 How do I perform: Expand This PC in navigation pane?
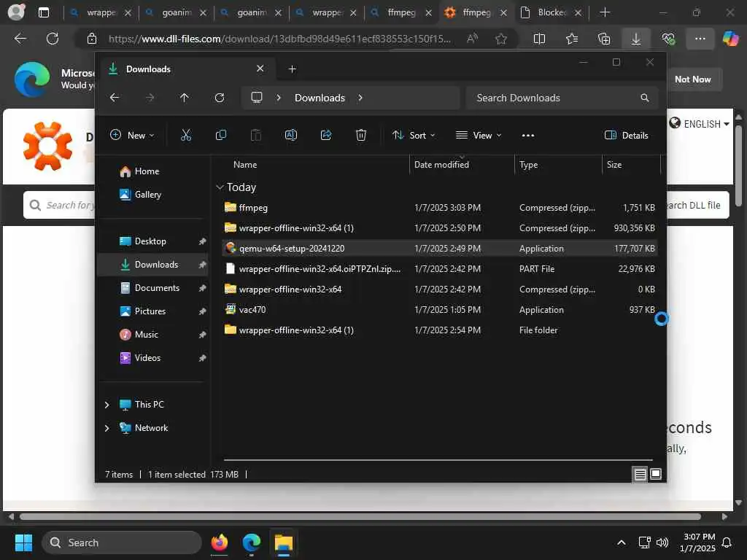pyautogui.click(x=107, y=405)
